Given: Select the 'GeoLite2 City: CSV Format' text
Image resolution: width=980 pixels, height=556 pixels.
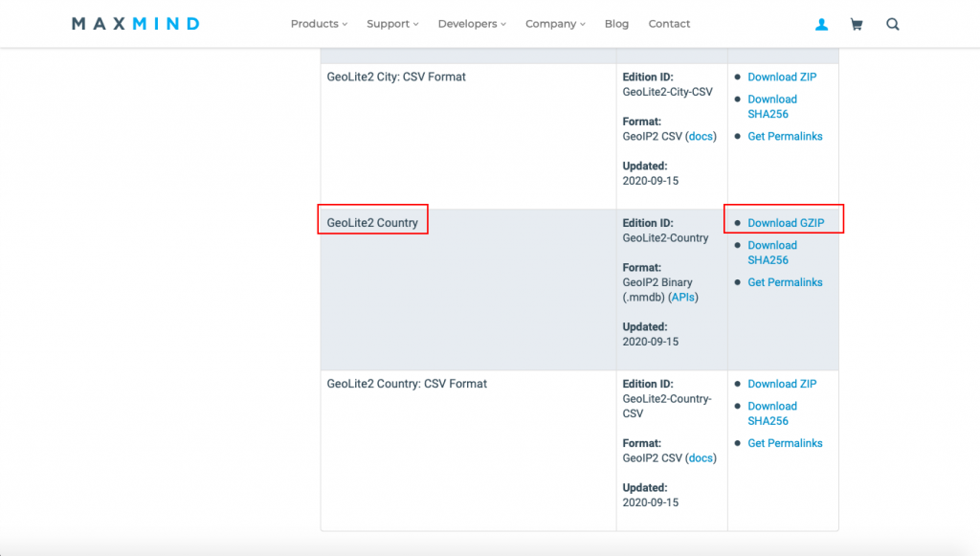Looking at the screenshot, I should pos(396,77).
